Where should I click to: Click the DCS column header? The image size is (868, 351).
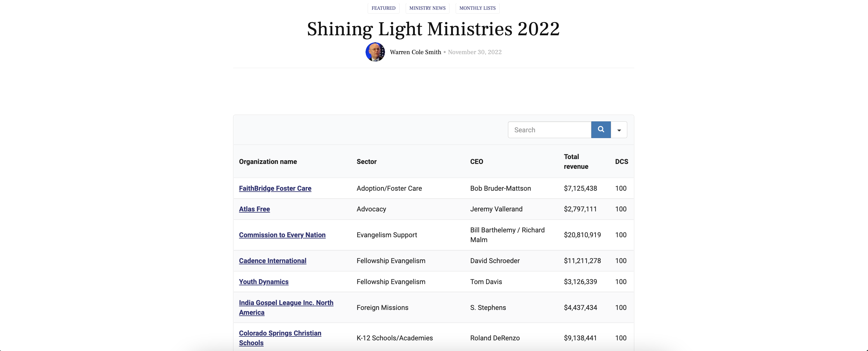pyautogui.click(x=621, y=161)
